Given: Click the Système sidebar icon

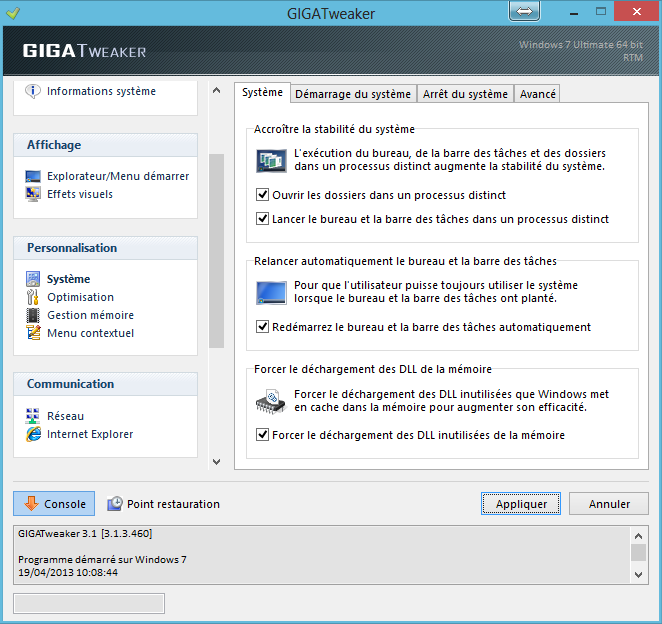Looking at the screenshot, I should (x=33, y=279).
